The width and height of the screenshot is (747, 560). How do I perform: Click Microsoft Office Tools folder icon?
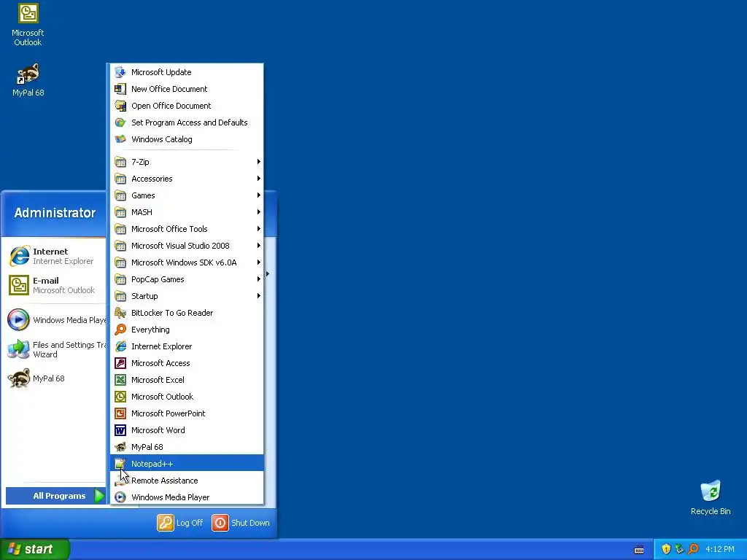120,229
